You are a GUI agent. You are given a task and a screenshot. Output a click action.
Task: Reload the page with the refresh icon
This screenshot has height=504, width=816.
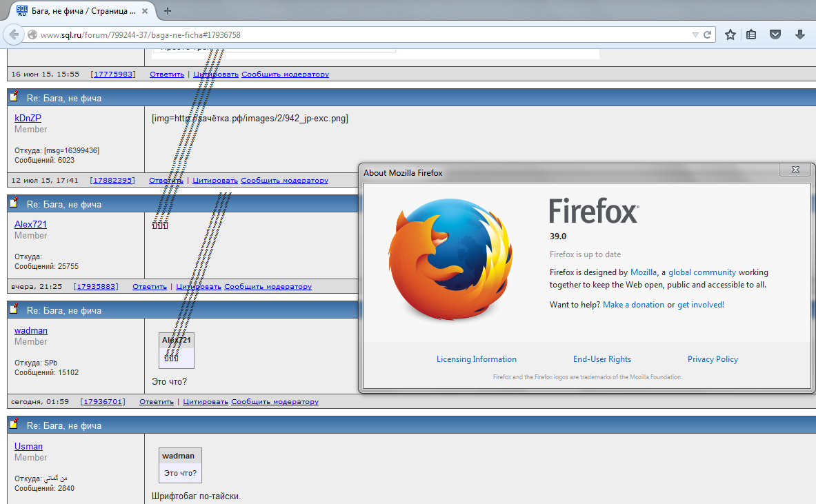(707, 34)
